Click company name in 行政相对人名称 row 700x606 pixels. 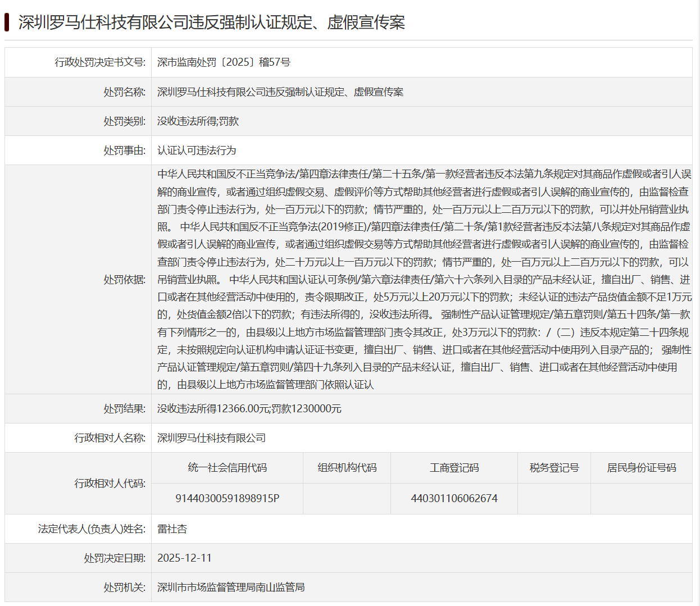[211, 438]
